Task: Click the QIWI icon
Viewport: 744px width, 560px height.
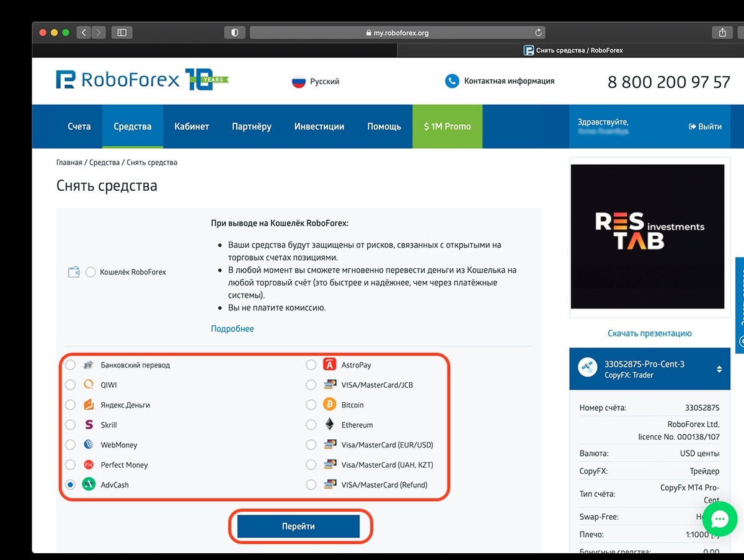Action: coord(89,385)
